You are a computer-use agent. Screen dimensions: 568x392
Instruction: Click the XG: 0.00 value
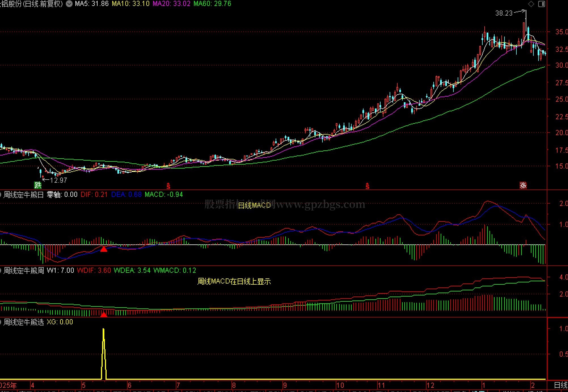pos(60,322)
